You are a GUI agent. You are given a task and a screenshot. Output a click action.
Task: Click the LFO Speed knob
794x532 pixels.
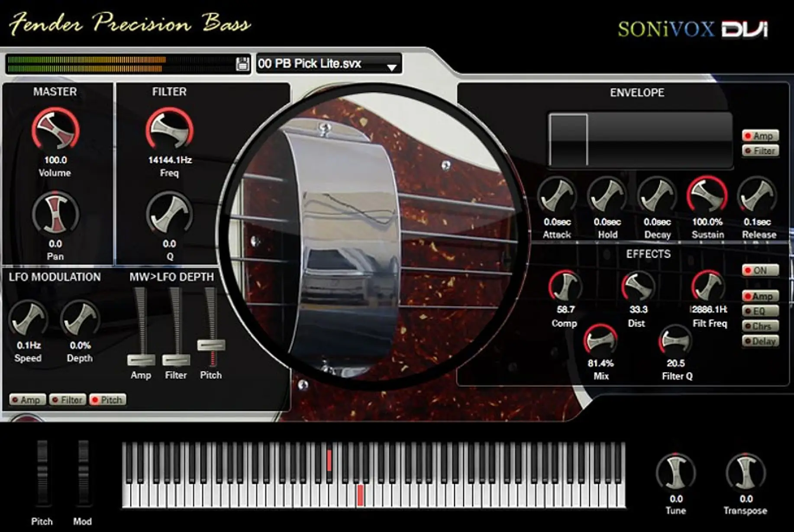pyautogui.click(x=28, y=319)
